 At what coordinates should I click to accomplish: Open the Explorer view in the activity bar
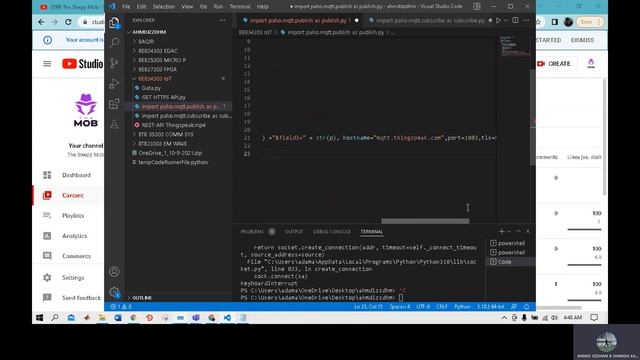click(x=114, y=22)
